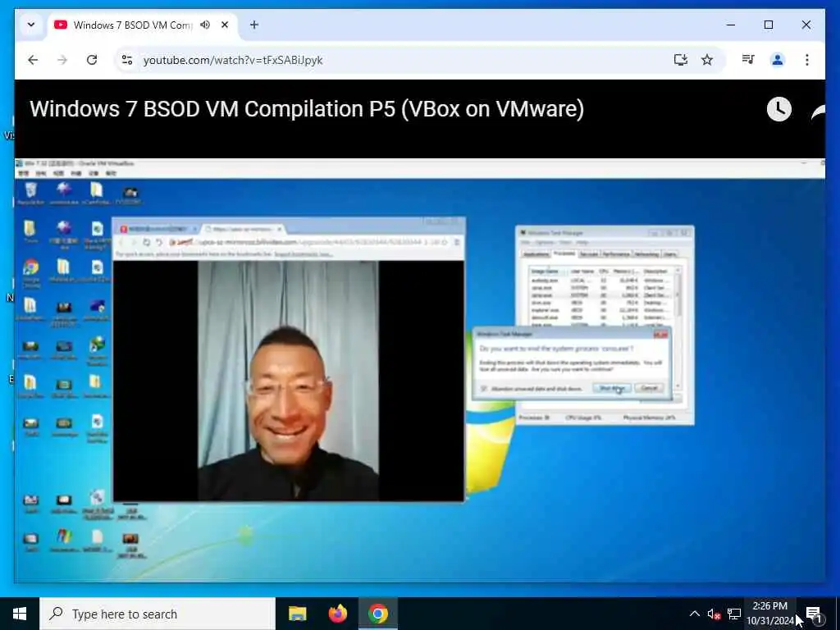Click the youtube.com address bar URL
The height and width of the screenshot is (630, 840).
pos(233,60)
